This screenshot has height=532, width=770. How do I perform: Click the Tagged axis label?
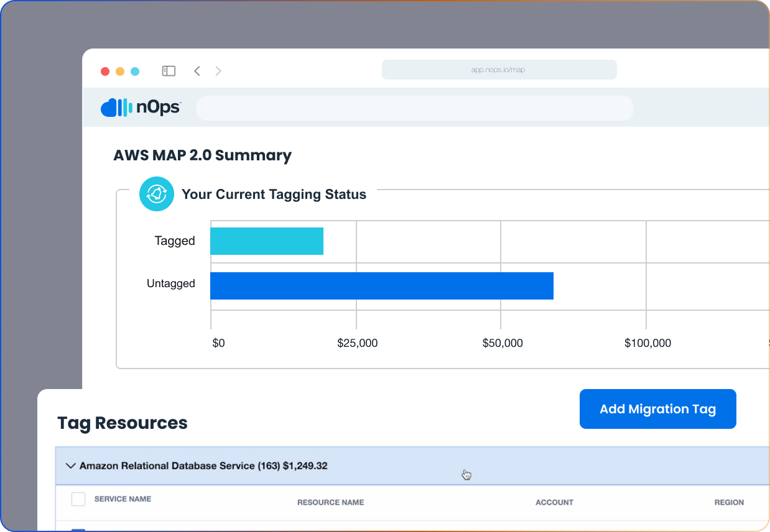tap(175, 241)
